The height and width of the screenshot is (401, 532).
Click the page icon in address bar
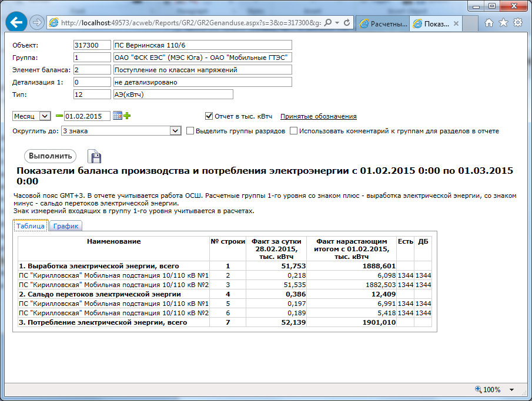(x=53, y=23)
